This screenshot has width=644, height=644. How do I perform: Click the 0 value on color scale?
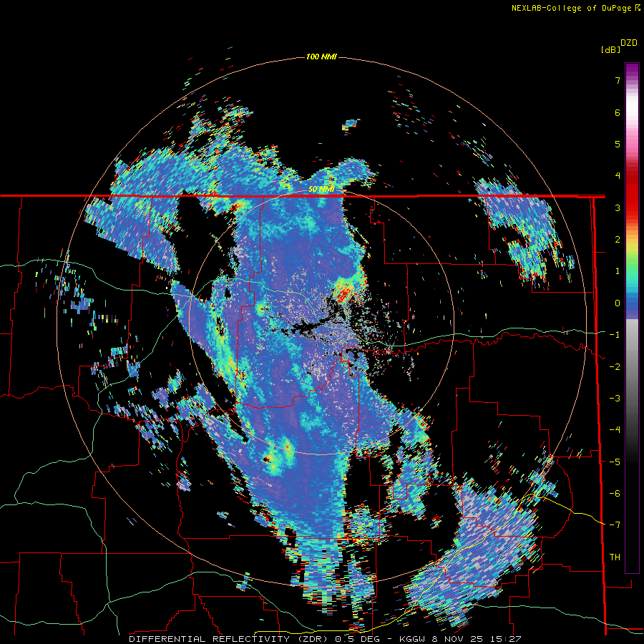pyautogui.click(x=618, y=303)
